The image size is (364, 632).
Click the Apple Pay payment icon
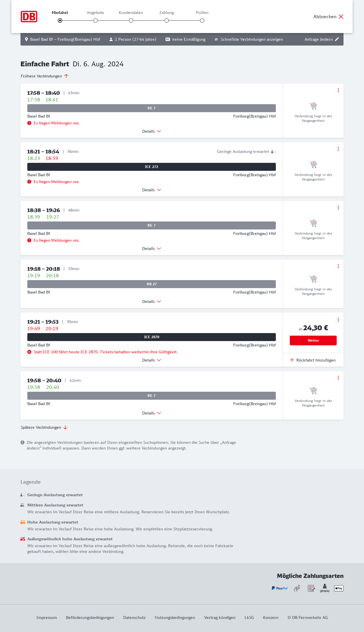[x=339, y=588]
